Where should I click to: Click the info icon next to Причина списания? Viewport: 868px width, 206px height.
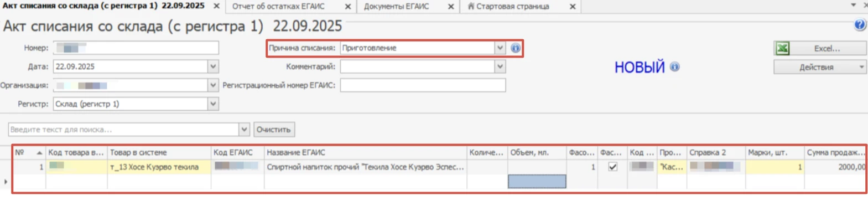pyautogui.click(x=516, y=48)
